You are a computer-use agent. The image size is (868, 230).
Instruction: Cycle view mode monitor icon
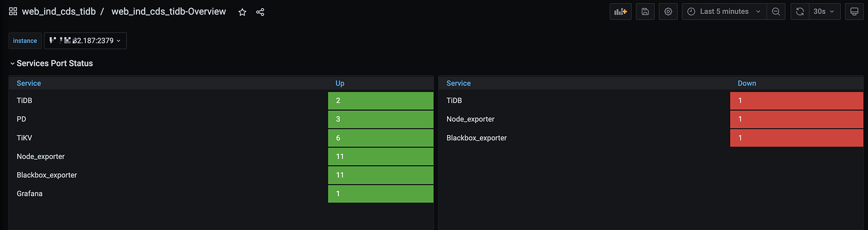tap(854, 11)
